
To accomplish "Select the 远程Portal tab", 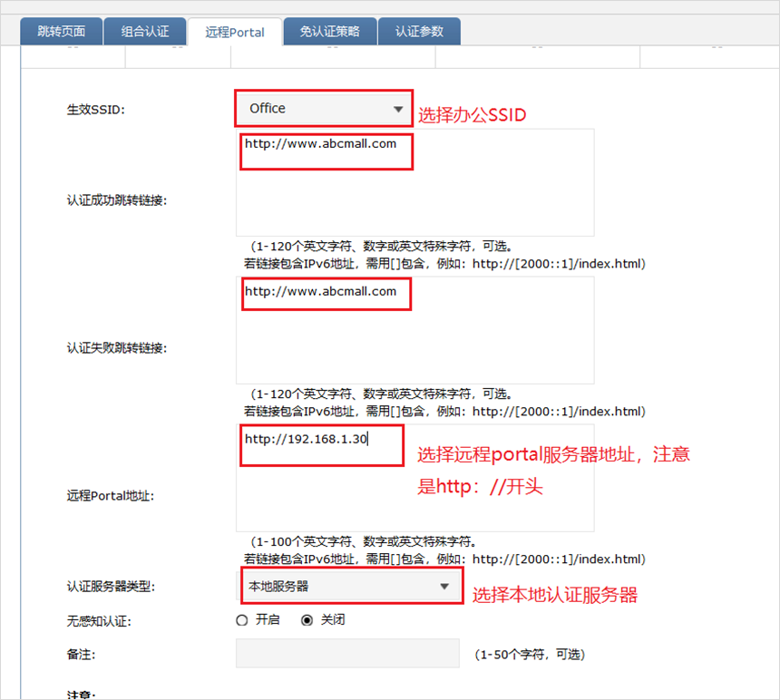I will click(235, 32).
